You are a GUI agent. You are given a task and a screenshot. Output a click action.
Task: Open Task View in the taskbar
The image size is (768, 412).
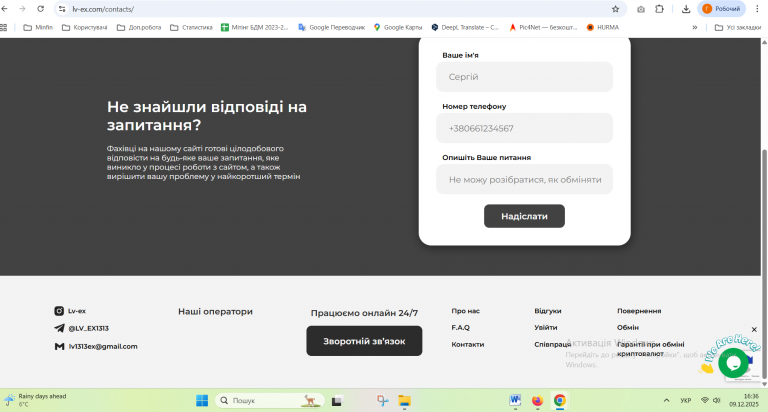coord(336,401)
